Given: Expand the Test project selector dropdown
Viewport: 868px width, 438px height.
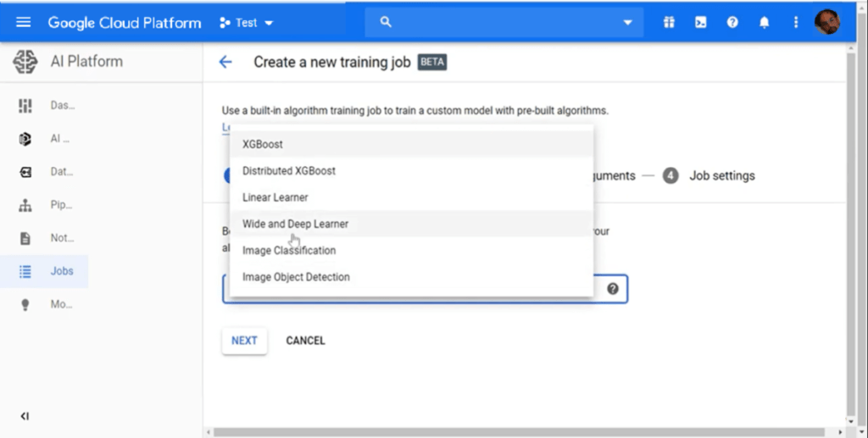Looking at the screenshot, I should (x=247, y=23).
